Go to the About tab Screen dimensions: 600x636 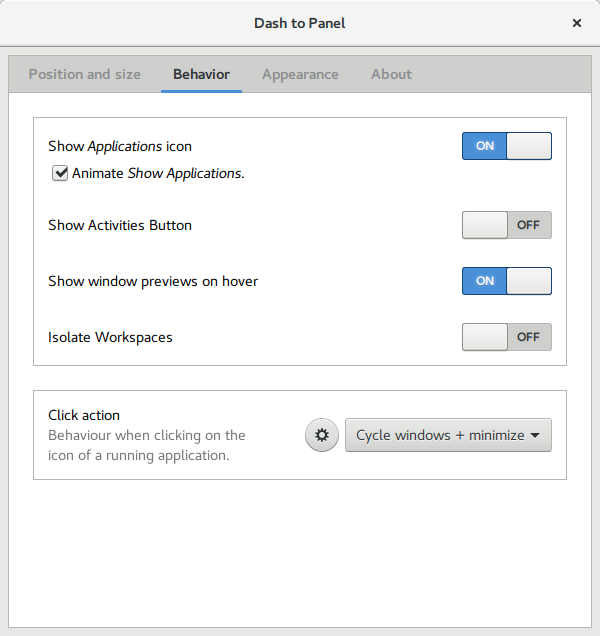tap(391, 74)
